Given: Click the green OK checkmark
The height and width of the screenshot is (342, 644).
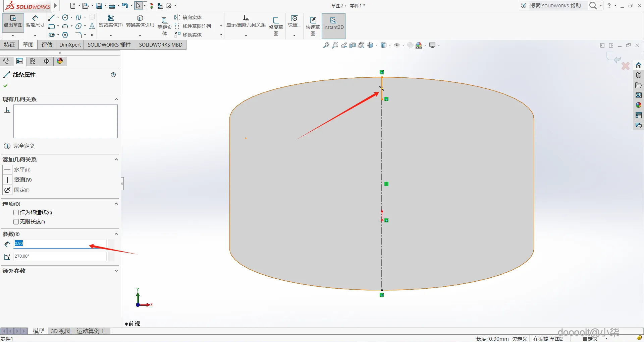Looking at the screenshot, I should tap(5, 86).
